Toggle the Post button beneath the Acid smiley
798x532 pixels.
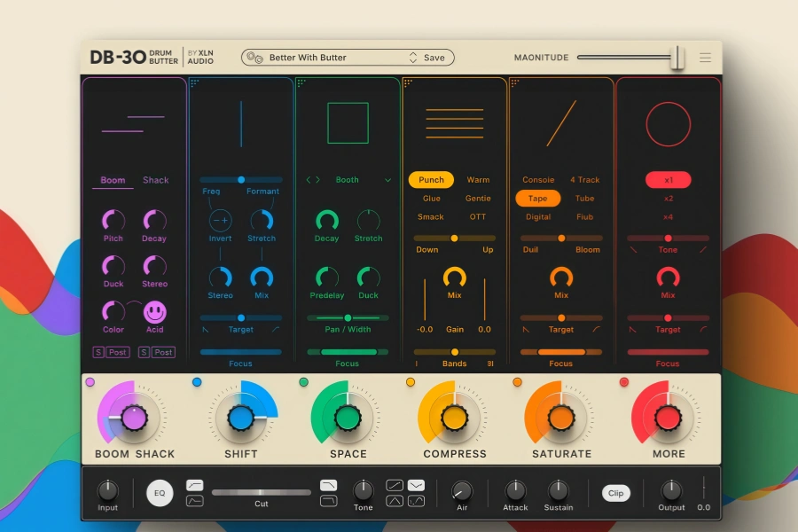pos(163,352)
